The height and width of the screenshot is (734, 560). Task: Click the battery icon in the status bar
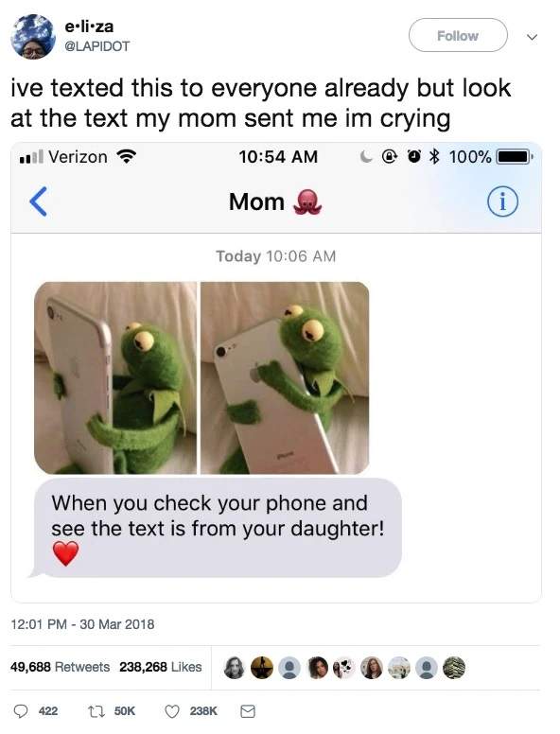(x=515, y=156)
